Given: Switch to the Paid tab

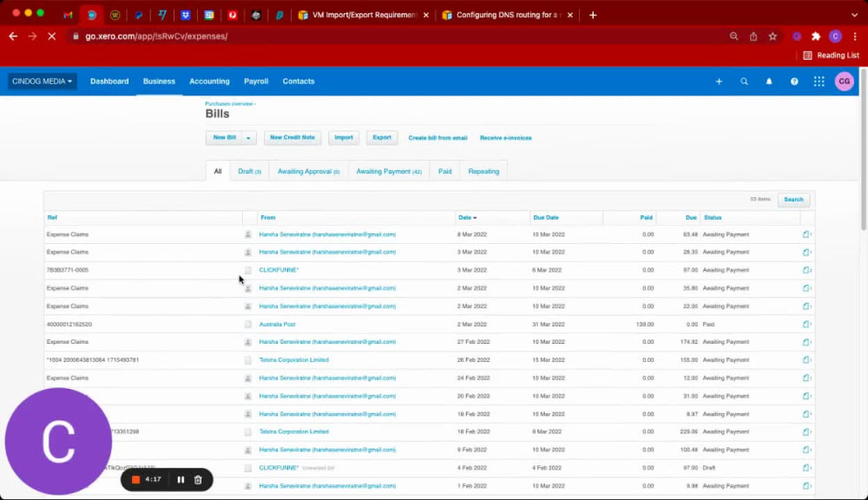Looking at the screenshot, I should tap(445, 172).
